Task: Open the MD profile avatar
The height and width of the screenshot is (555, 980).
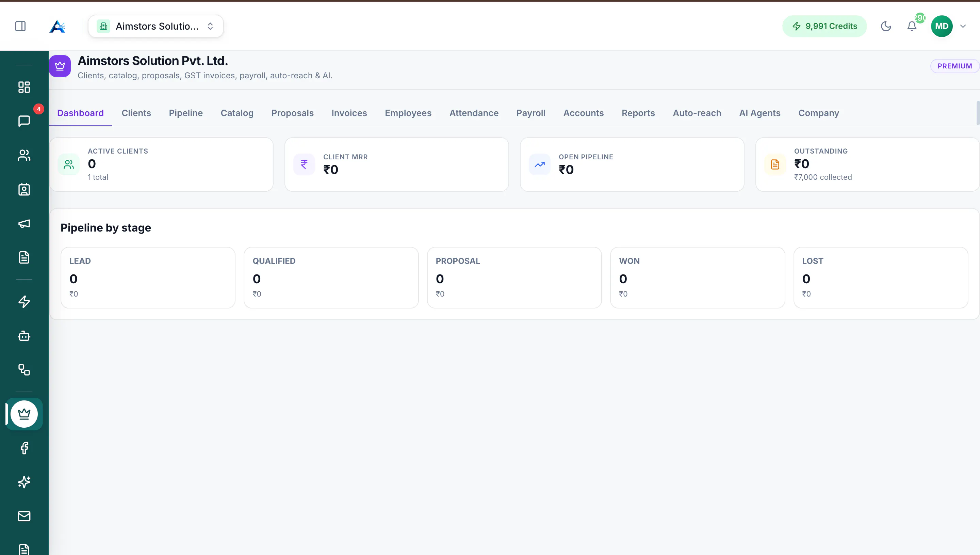Action: pyautogui.click(x=942, y=26)
